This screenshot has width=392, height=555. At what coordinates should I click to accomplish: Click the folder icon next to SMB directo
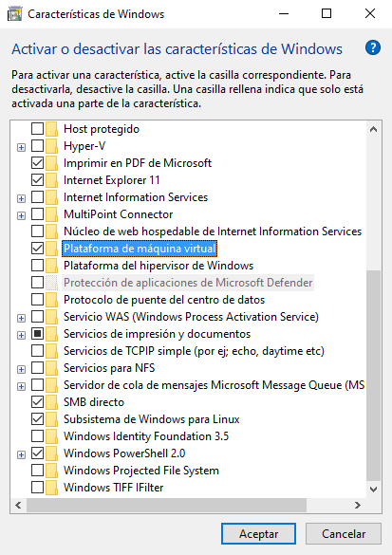coord(51,401)
